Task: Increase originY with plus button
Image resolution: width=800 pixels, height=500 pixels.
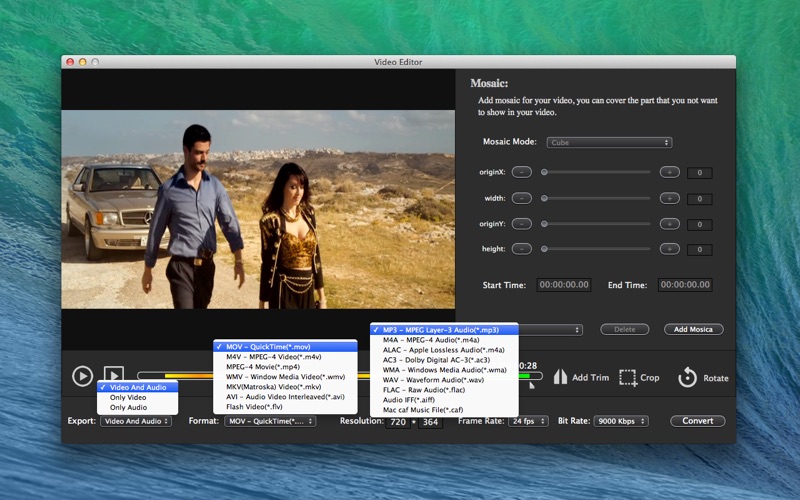Action: click(x=669, y=223)
